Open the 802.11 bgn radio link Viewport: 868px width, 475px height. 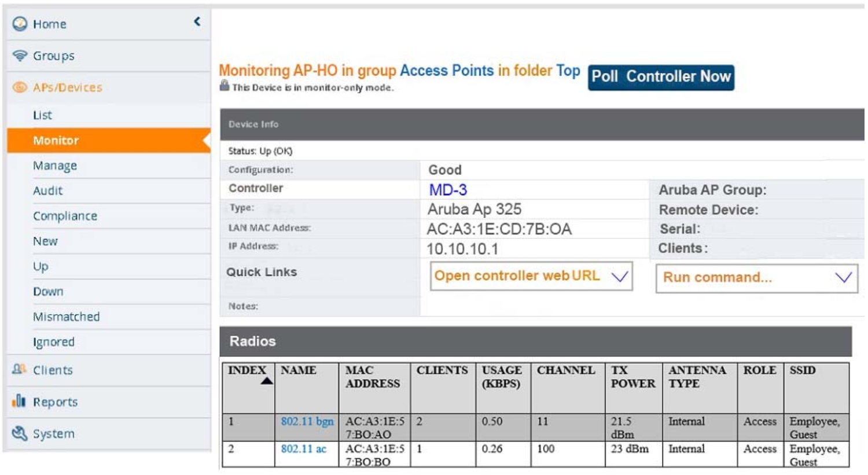(307, 421)
